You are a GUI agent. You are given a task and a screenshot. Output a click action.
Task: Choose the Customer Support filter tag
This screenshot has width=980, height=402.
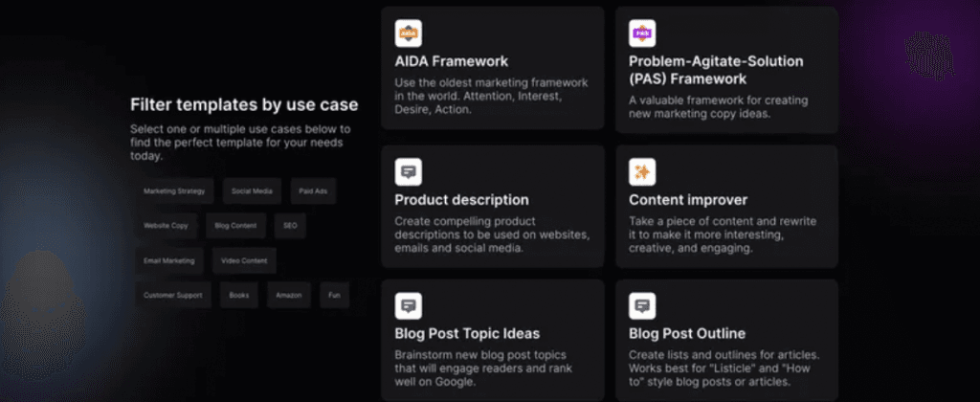pos(172,295)
